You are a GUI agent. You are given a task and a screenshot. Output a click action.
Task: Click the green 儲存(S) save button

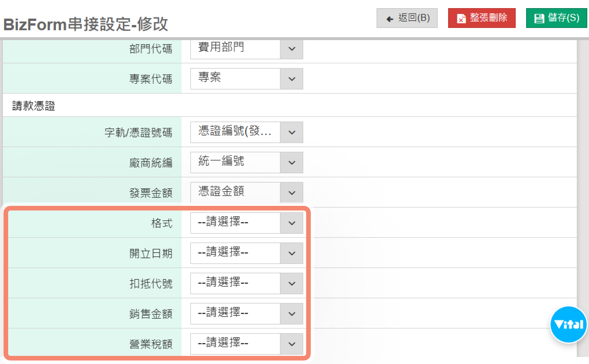tap(556, 18)
